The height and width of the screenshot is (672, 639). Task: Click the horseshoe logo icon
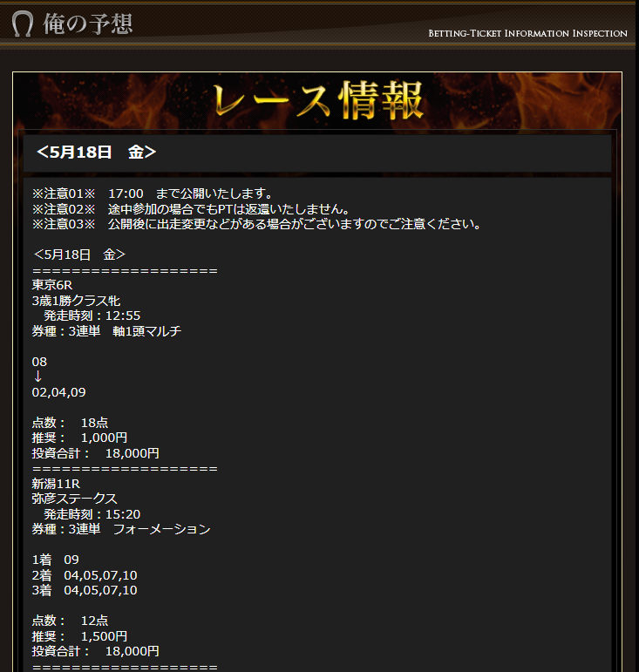[x=23, y=24]
